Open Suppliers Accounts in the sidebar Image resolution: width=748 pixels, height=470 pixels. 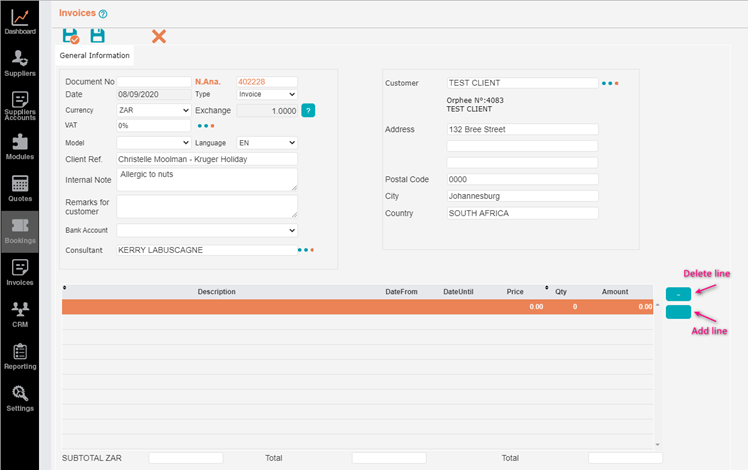coord(20,106)
